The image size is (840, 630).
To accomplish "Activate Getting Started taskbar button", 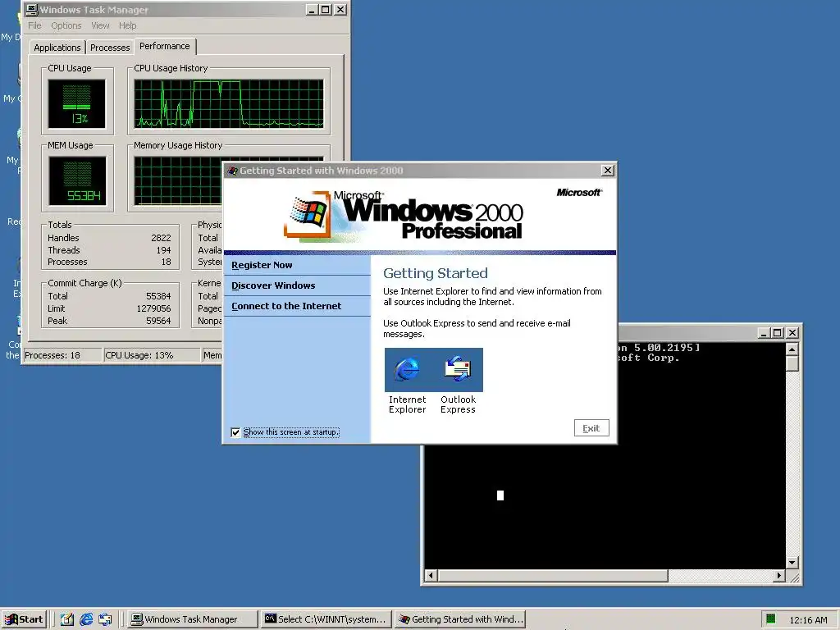I will pos(461,619).
